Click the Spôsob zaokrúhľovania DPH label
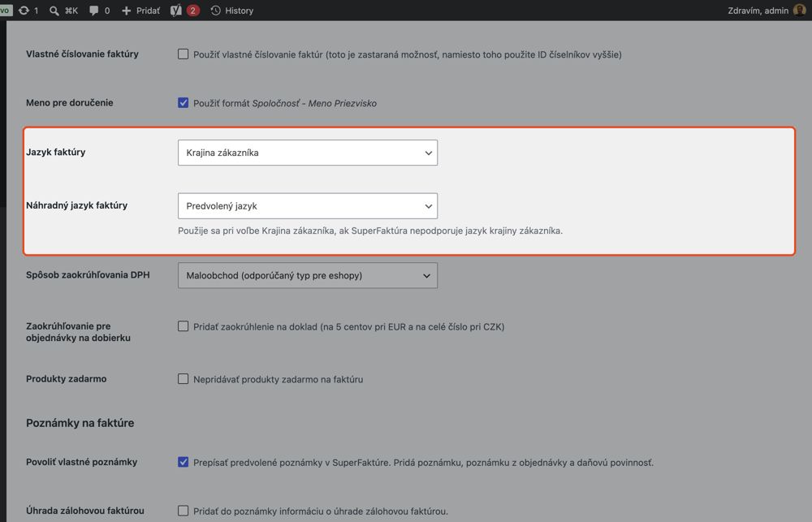The image size is (812, 522). point(88,275)
